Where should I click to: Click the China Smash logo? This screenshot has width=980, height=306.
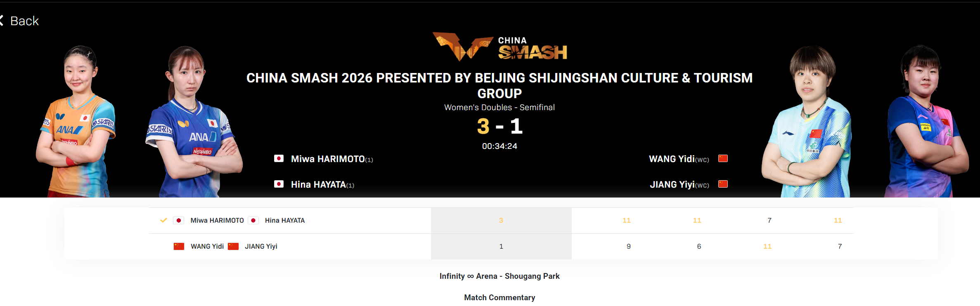tap(500, 47)
